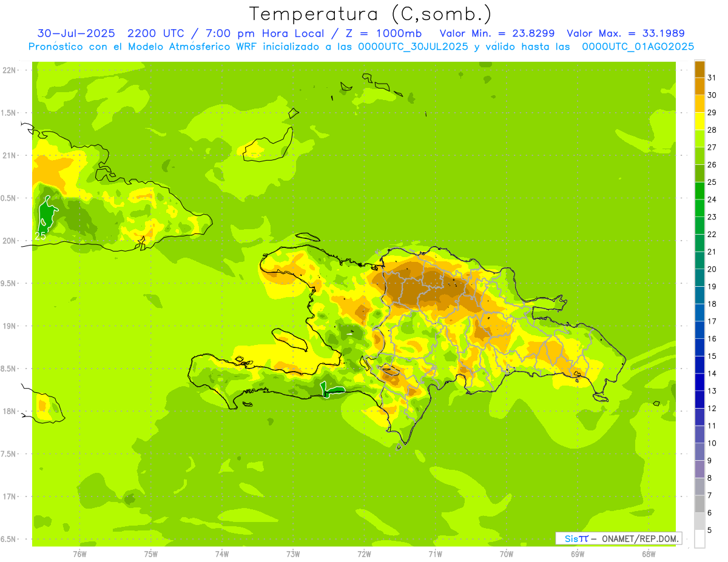The image size is (728, 562).
Task: Select the 30-Jul-2025 date text
Action: 78,33
